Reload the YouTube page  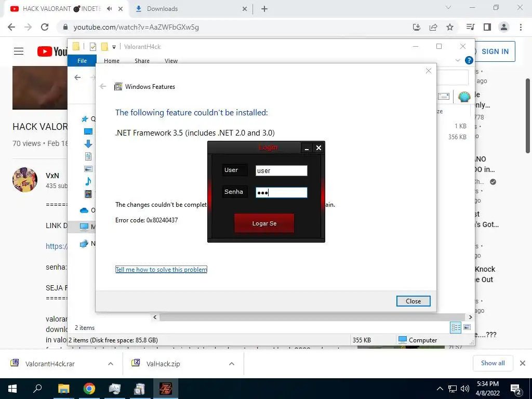click(x=45, y=27)
